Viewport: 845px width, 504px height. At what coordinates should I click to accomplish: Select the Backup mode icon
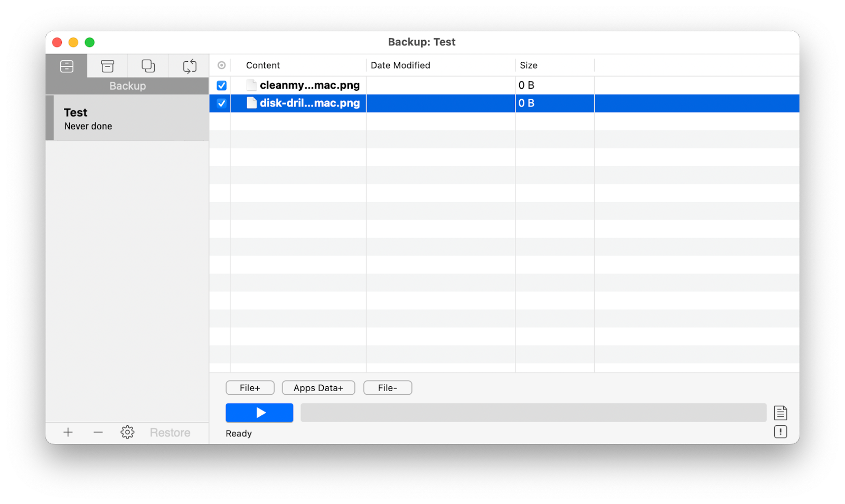(67, 65)
